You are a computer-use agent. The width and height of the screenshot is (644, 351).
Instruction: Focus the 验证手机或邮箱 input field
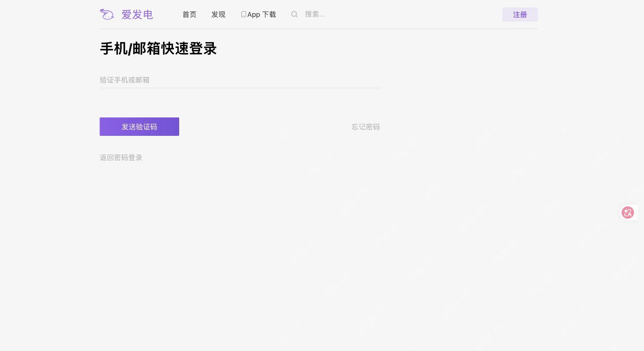tap(240, 80)
